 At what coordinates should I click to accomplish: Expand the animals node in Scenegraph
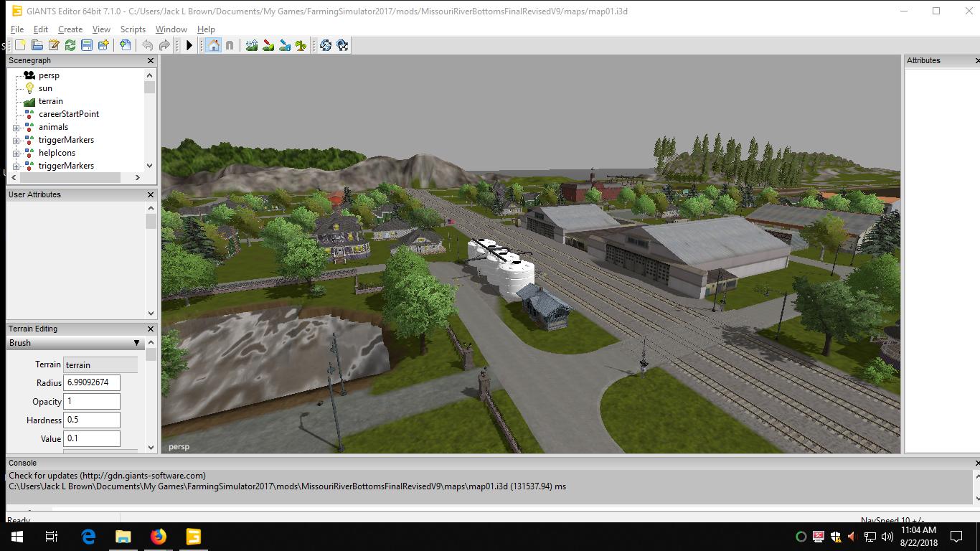[16, 128]
